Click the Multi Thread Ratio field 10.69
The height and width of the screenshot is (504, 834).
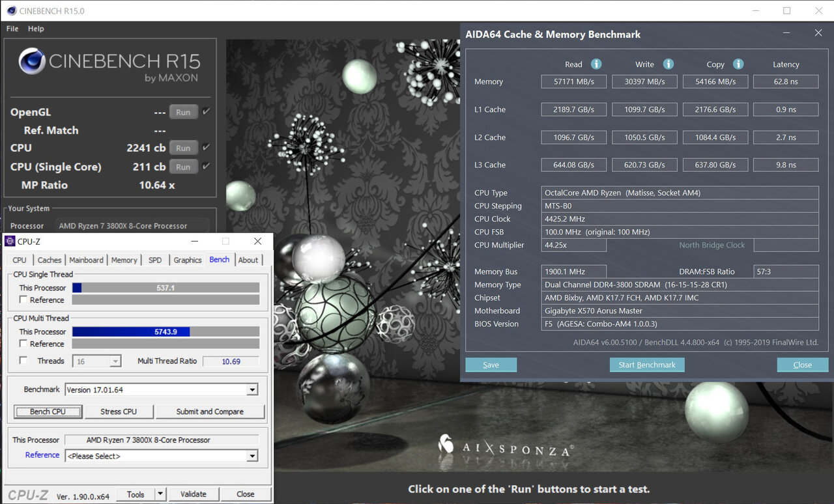click(231, 361)
